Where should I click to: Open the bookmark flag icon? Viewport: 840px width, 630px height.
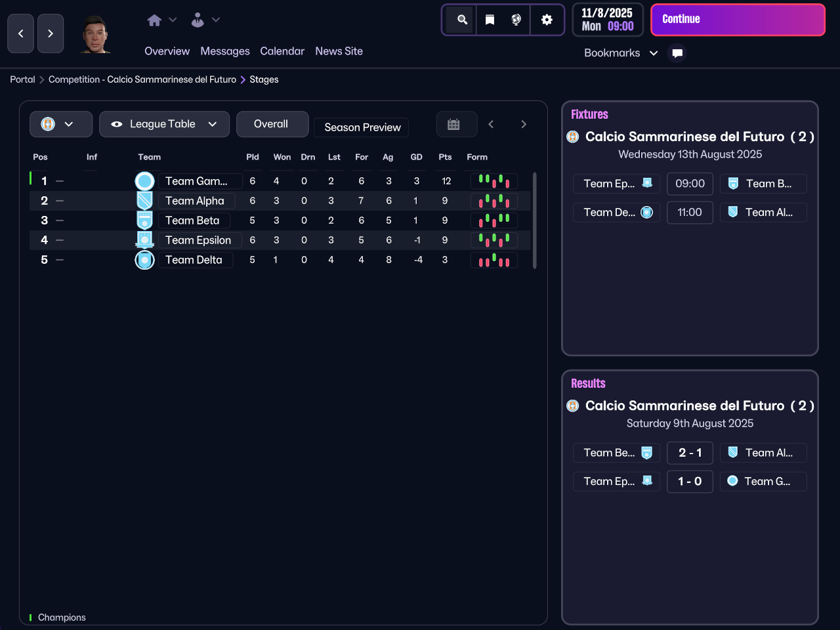pos(490,20)
